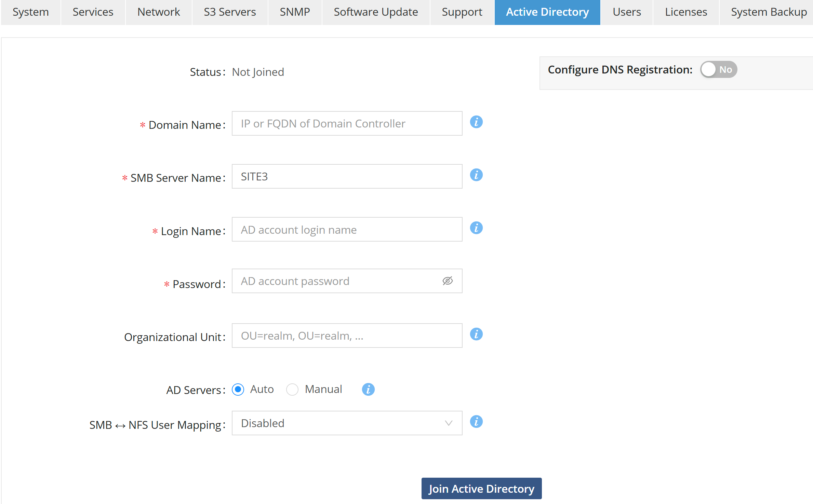
Task: Focus the Organizational Unit input field
Action: point(347,336)
